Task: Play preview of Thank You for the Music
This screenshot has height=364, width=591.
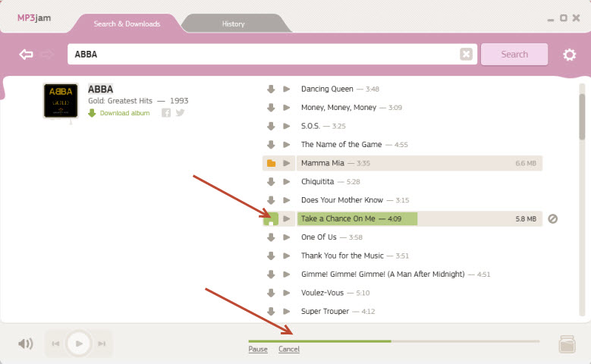Action: (287, 256)
